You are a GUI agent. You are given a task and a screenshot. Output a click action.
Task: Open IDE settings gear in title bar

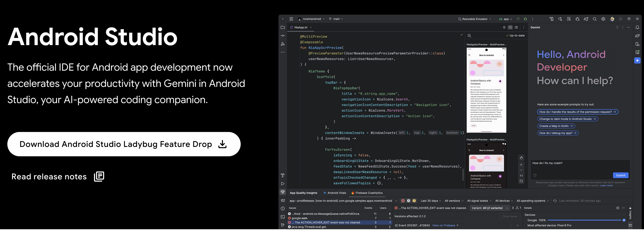coord(603,19)
